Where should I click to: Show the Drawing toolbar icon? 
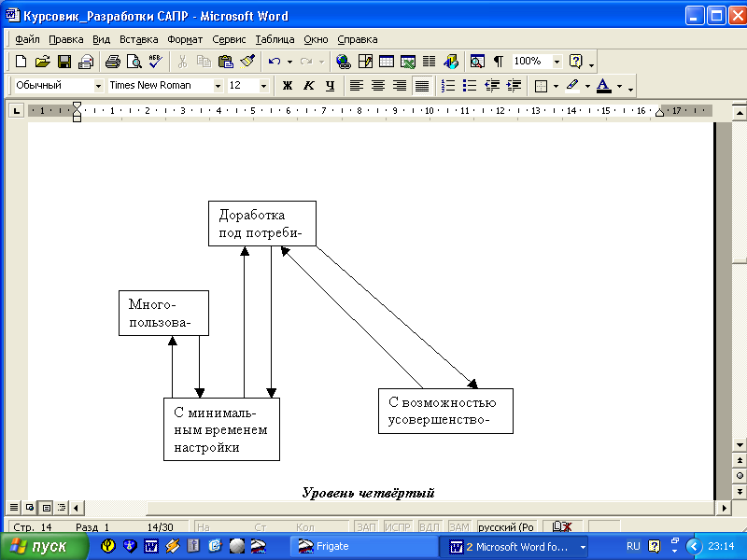coord(451,62)
